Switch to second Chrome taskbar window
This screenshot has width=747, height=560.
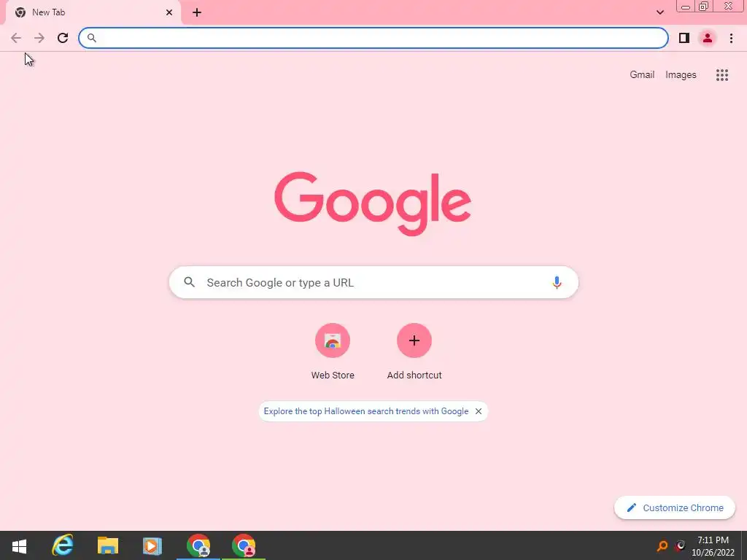pos(244,545)
